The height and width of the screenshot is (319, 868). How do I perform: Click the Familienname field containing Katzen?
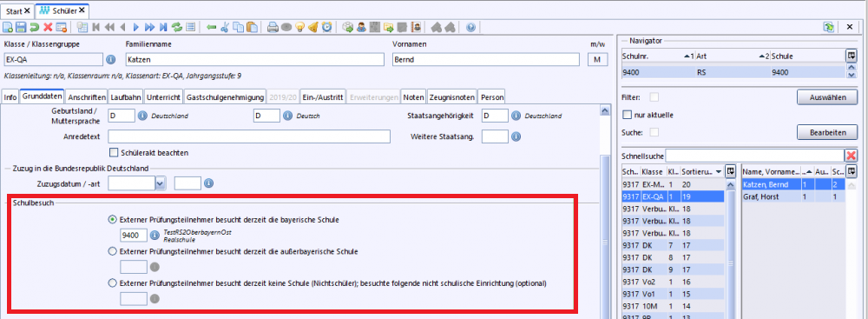254,59
